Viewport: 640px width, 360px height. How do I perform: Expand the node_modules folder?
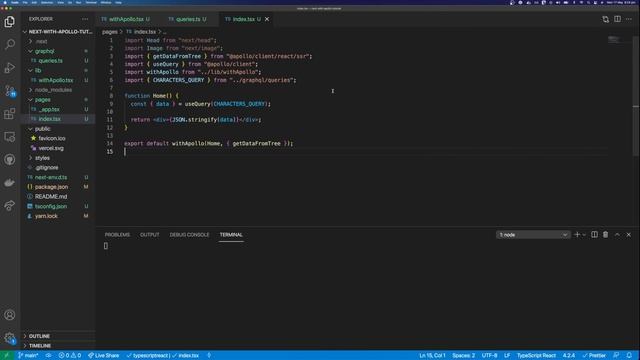[x=58, y=90]
